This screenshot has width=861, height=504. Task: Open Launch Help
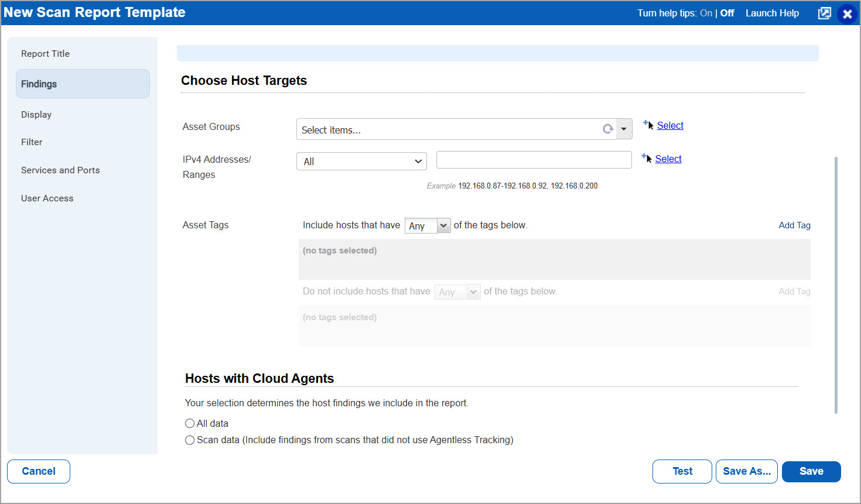click(772, 12)
